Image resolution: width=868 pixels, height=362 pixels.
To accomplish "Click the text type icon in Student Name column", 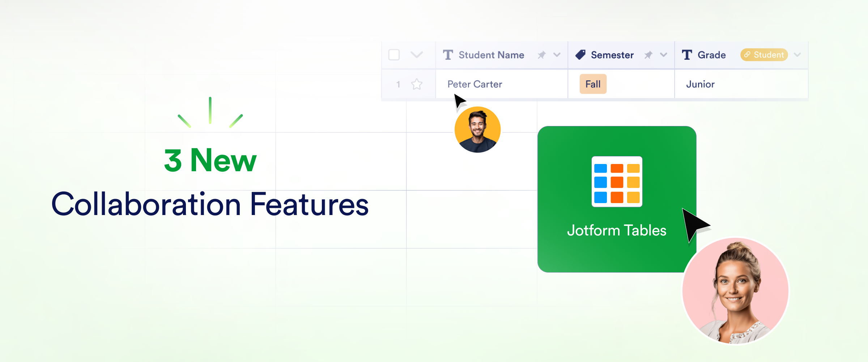I will point(448,55).
